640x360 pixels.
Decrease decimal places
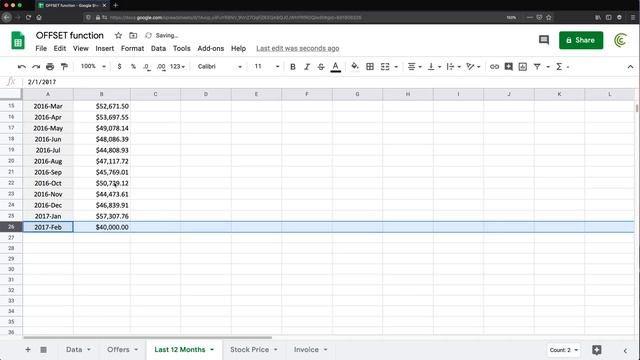click(x=147, y=67)
